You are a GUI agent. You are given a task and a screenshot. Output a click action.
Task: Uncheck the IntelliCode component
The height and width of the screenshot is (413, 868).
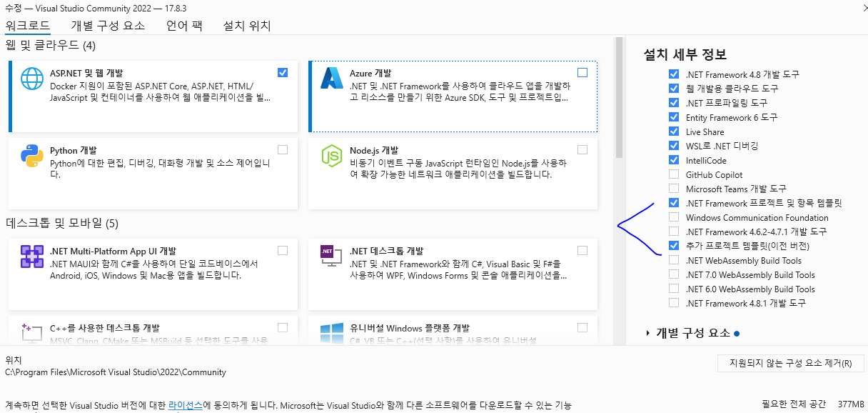pos(674,160)
